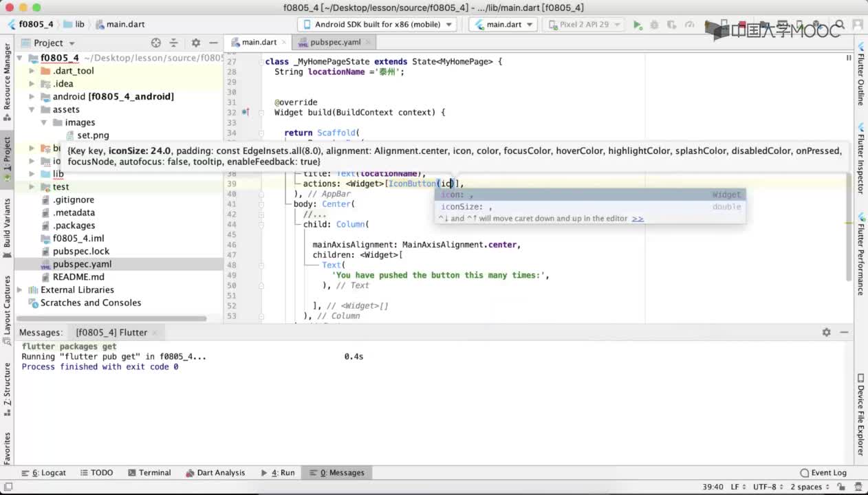Image resolution: width=868 pixels, height=495 pixels.
Task: Open Flutter Outline side panel
Action: tap(860, 74)
